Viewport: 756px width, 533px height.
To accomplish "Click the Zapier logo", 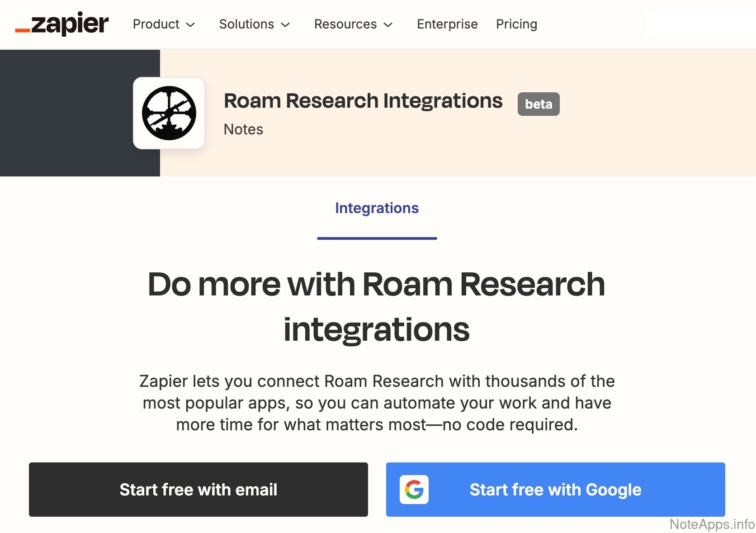I will pyautogui.click(x=62, y=24).
